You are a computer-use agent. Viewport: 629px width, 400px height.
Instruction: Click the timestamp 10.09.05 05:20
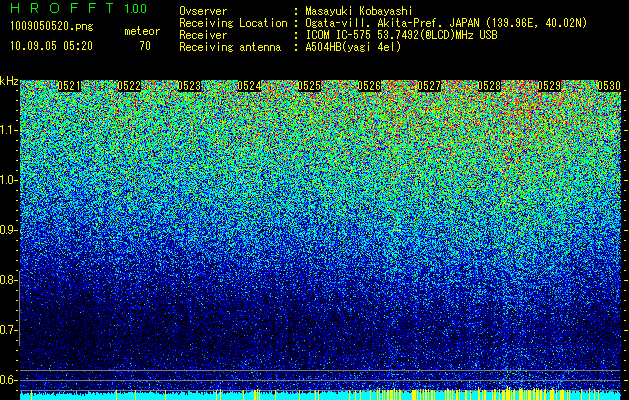52,46
